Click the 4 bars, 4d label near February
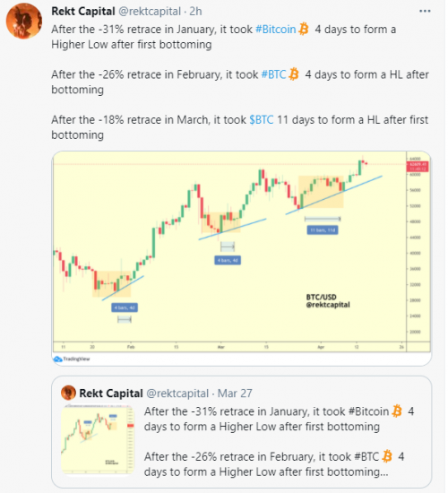This screenshot has width=448, height=493. point(125,307)
